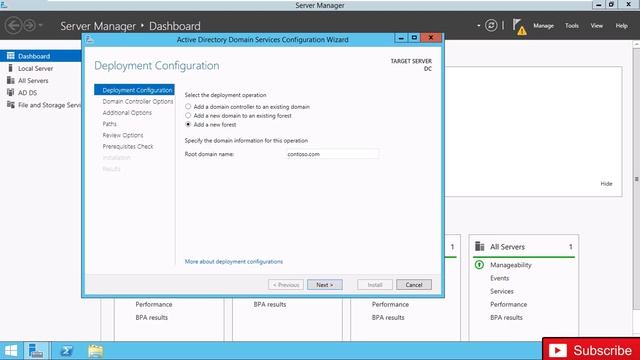640x360 pixels.
Task: Click the Cancel button in wizard
Action: tap(413, 284)
